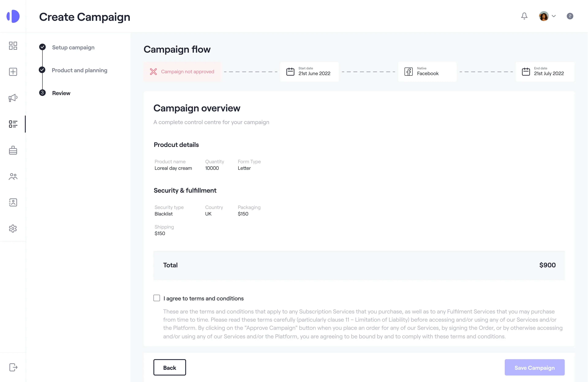Open the notifications bell
Screen dimensions: 588x382
524,16
